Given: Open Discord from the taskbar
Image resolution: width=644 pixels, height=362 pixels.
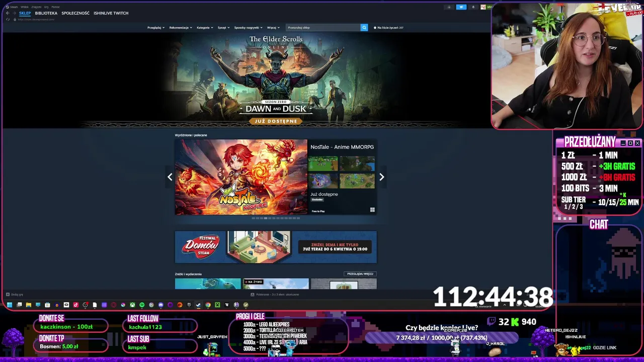Looking at the screenshot, I should 160,305.
